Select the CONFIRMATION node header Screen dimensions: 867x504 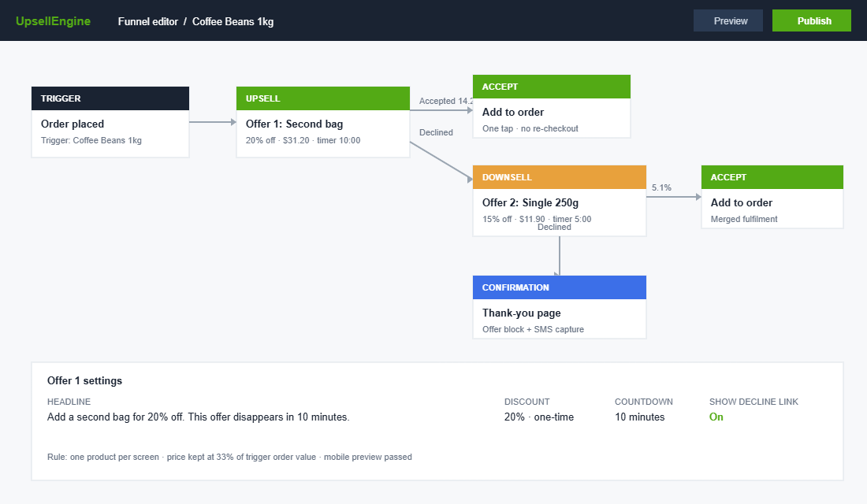tap(560, 287)
